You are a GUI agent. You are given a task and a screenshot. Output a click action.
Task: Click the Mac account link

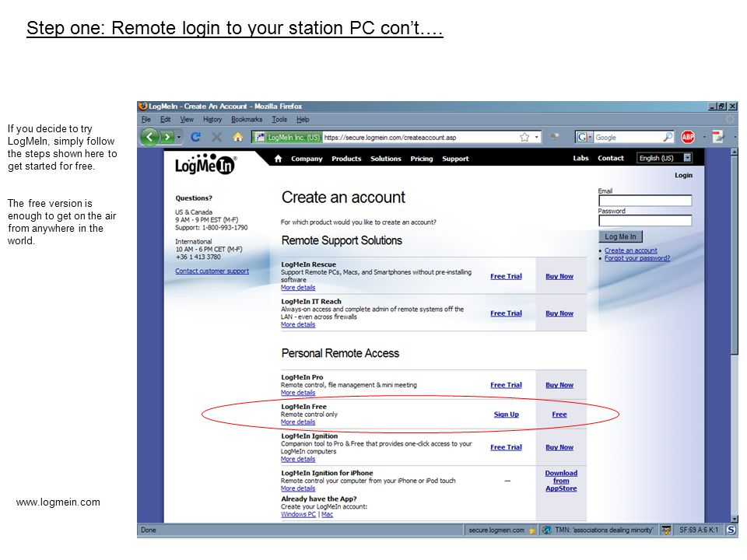point(327,514)
